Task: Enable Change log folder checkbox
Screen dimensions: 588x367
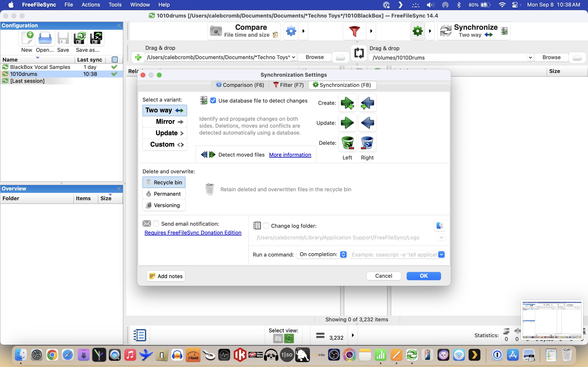Action: coord(266,226)
